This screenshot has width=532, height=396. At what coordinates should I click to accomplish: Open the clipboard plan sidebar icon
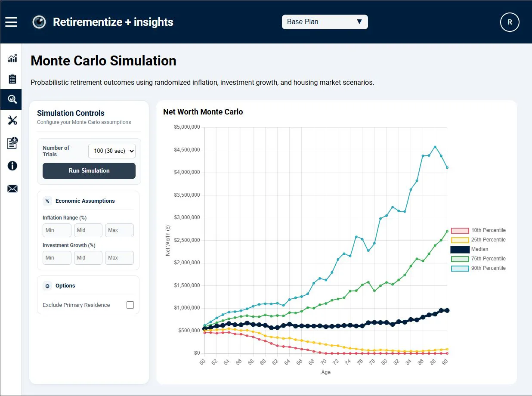tap(12, 79)
